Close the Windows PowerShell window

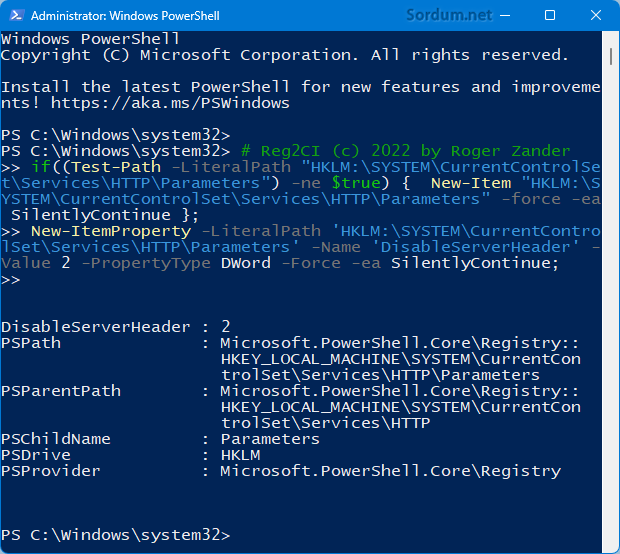click(x=596, y=17)
